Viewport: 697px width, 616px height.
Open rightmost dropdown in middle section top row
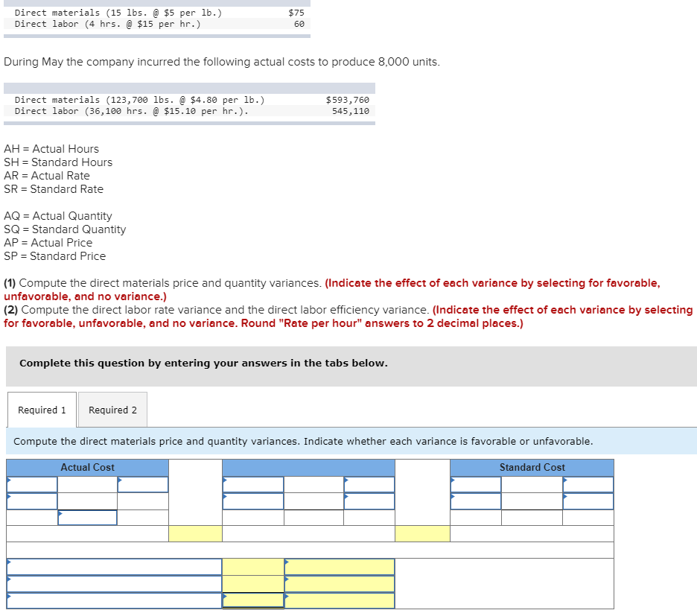click(x=369, y=483)
